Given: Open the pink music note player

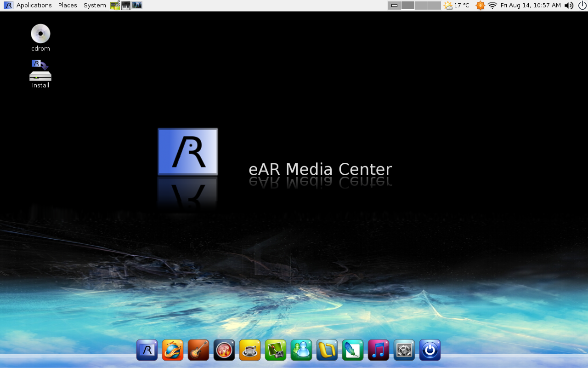Looking at the screenshot, I should click(379, 350).
